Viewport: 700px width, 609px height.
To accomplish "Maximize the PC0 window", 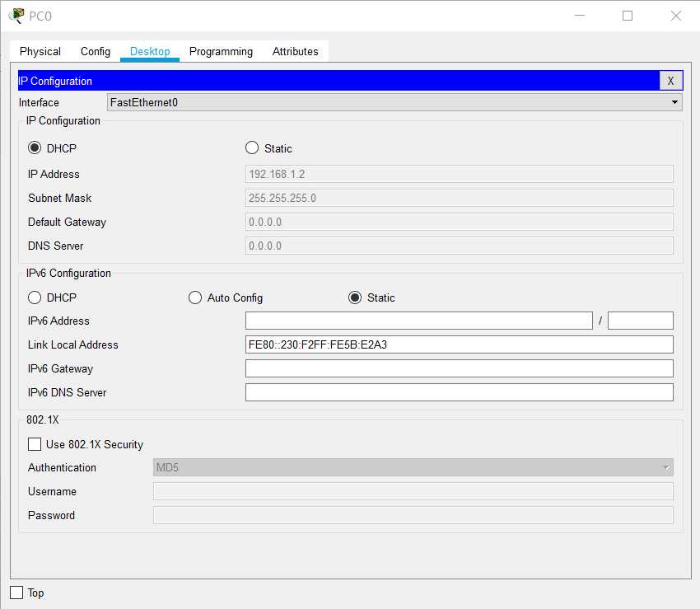I will click(628, 16).
